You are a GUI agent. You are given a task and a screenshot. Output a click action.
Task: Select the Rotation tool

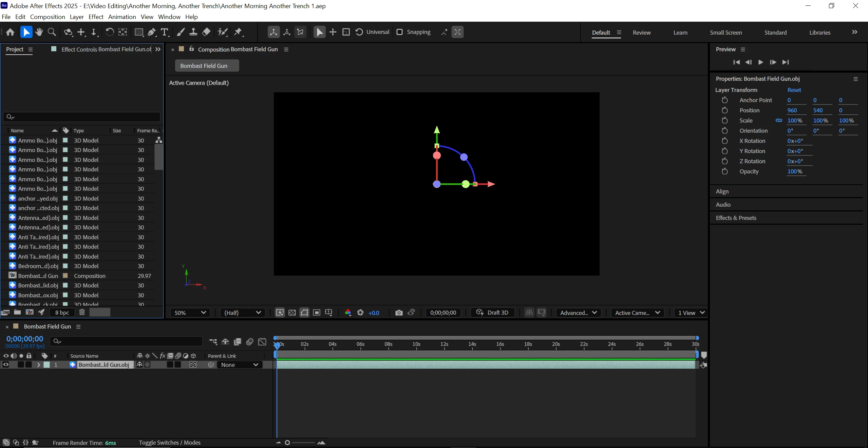(x=110, y=32)
